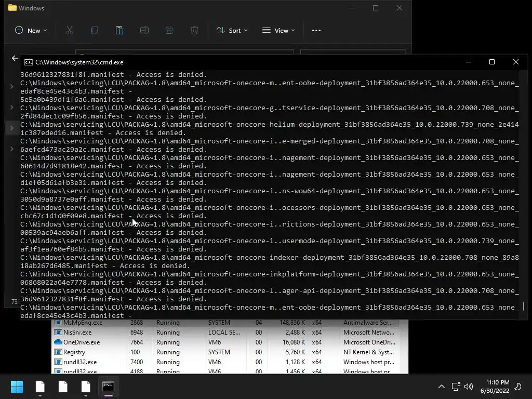
Task: Open the View dropdown in File Explorer
Action: (278, 31)
